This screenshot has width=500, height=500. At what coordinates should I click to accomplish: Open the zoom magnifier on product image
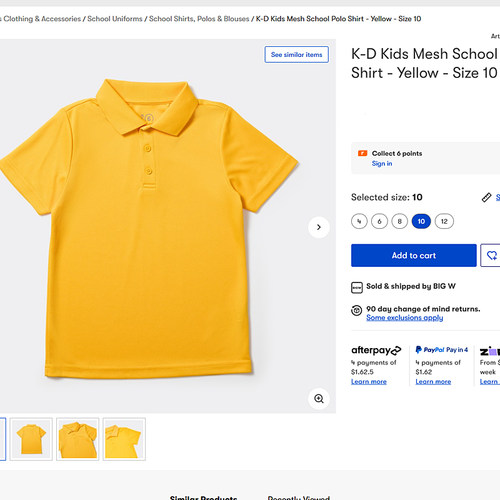tap(319, 398)
